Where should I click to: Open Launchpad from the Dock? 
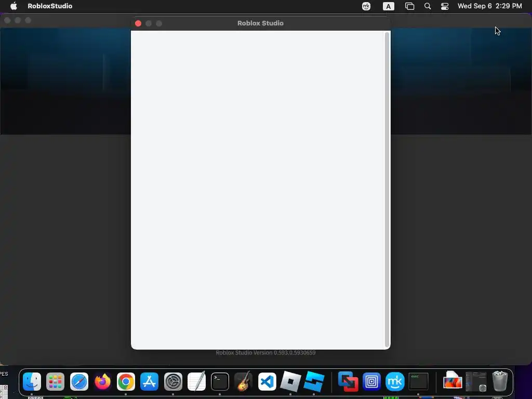click(55, 381)
